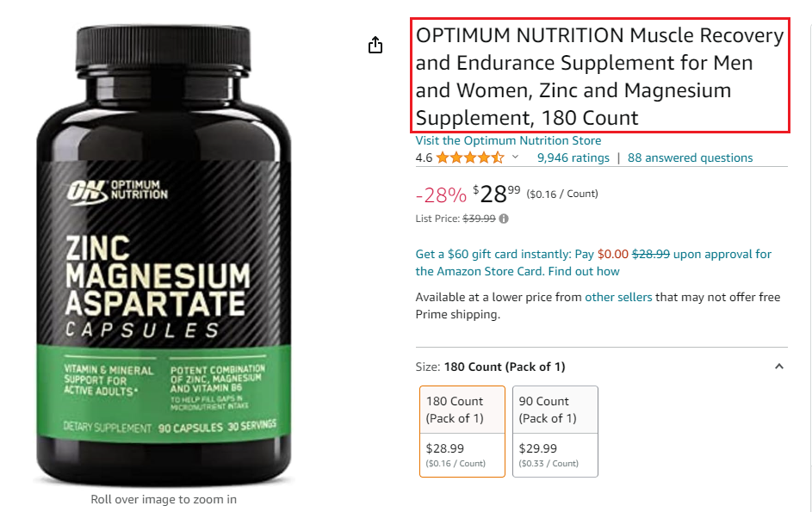This screenshot has height=512, width=812.
Task: Click the Optimum Nutrition product title
Action: pos(599,76)
